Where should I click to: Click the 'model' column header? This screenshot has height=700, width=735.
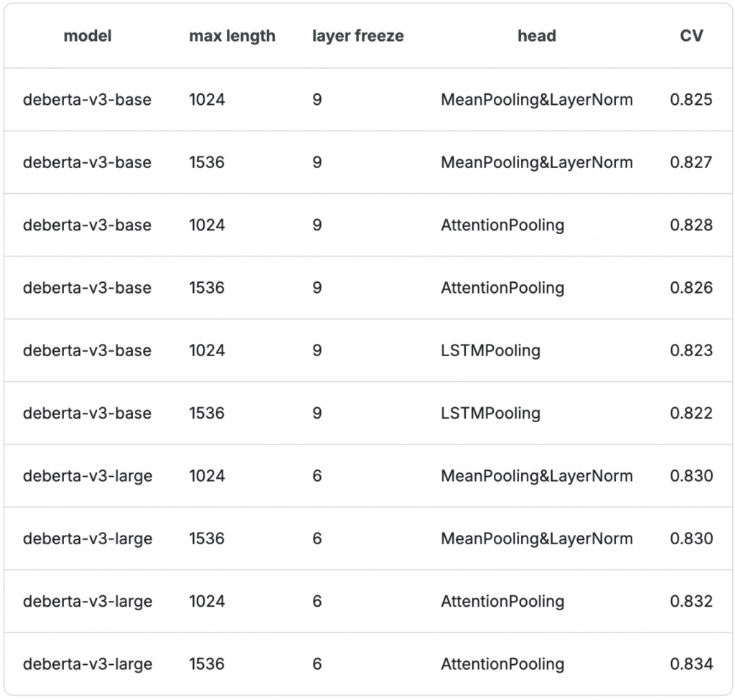coord(88,36)
